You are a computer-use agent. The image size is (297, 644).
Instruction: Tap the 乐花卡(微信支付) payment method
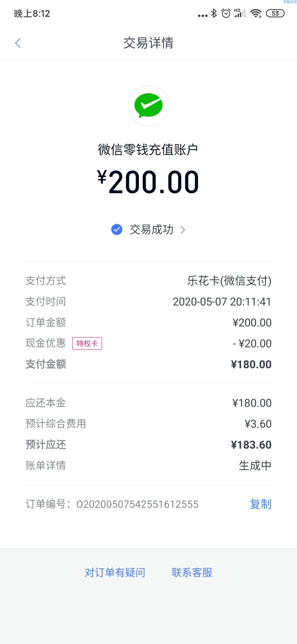point(229,281)
